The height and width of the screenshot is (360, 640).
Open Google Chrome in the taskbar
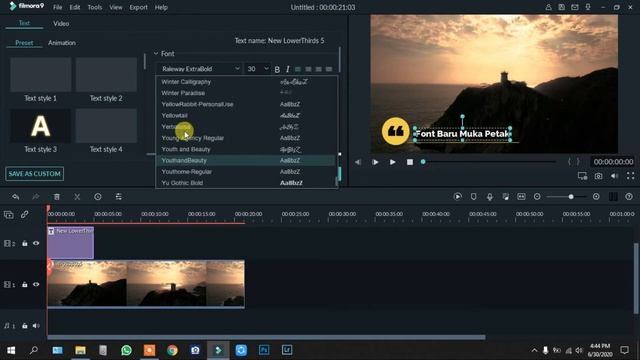click(x=172, y=350)
